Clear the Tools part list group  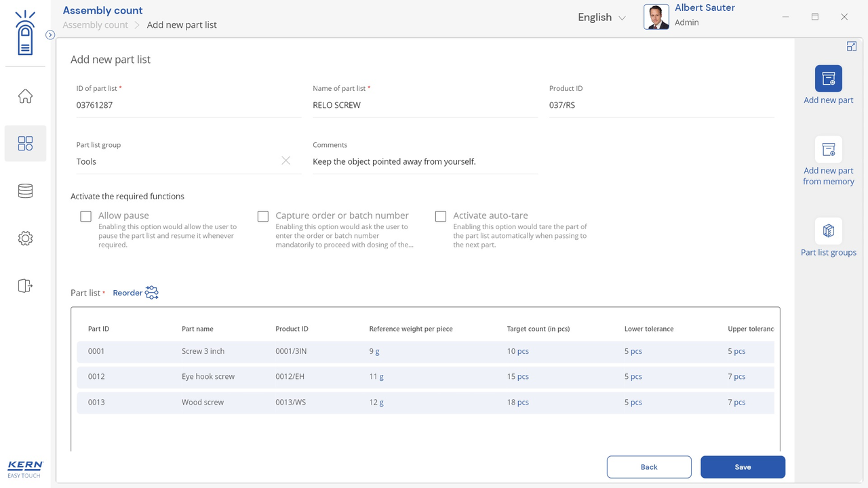pos(285,161)
